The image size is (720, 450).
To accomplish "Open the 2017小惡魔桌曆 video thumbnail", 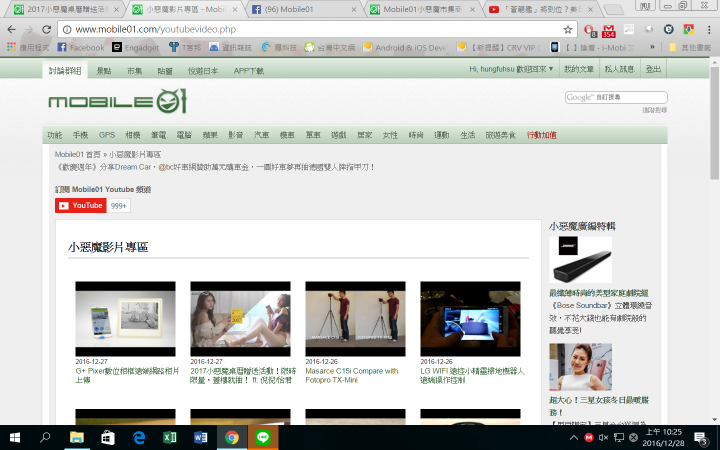I will pos(240,319).
